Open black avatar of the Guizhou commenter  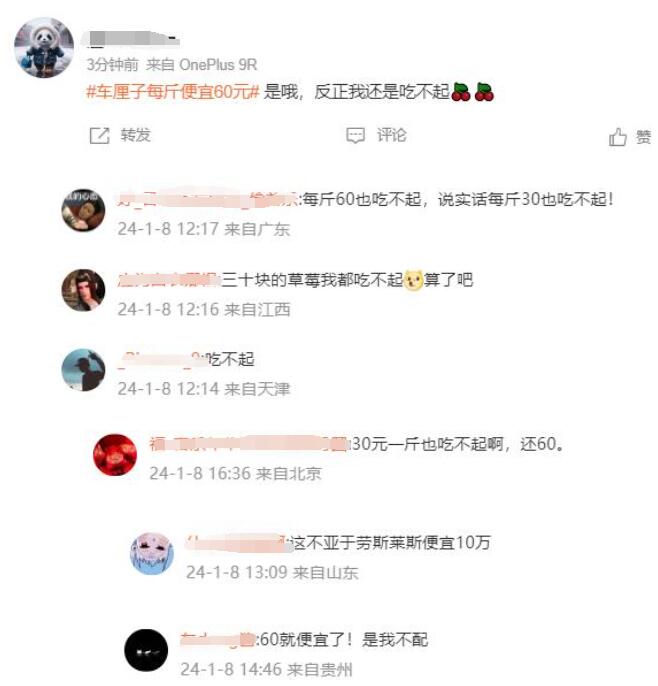(x=146, y=651)
